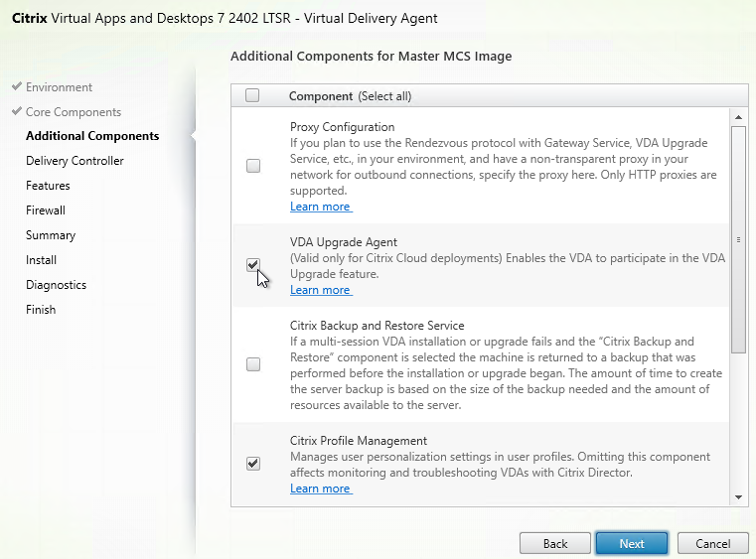Image resolution: width=756 pixels, height=559 pixels.
Task: Uncheck the Citrix Profile Management checkbox
Action: click(x=253, y=464)
